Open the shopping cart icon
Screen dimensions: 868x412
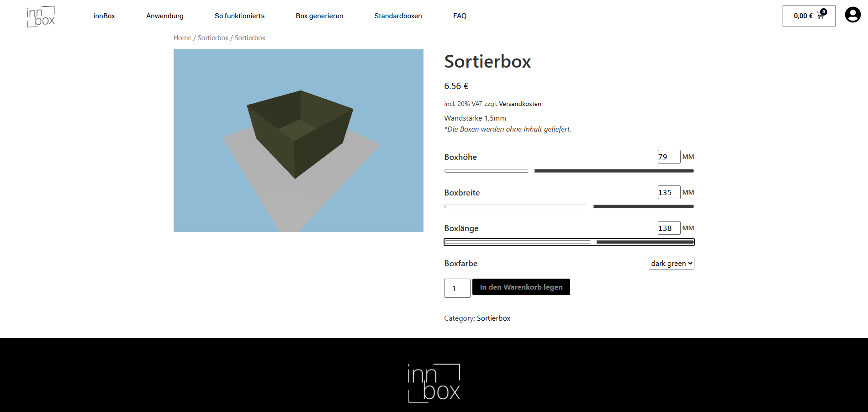820,15
